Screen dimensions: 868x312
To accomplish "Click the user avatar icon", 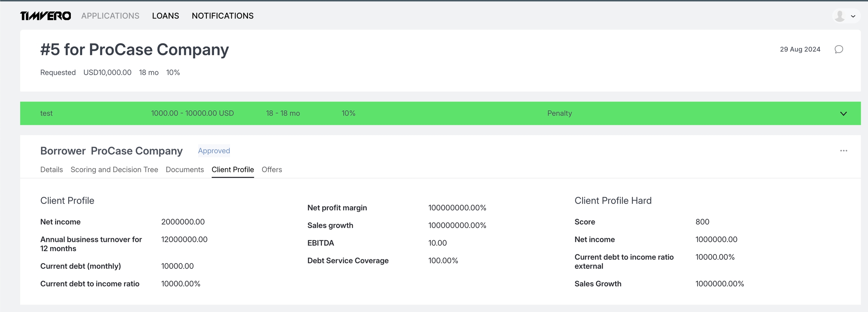I will tap(840, 16).
